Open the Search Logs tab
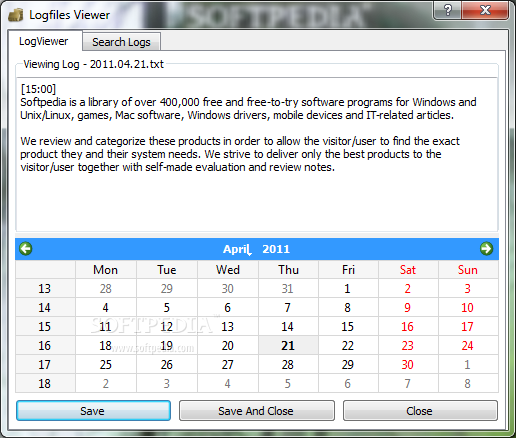The height and width of the screenshot is (438, 516). click(x=121, y=42)
